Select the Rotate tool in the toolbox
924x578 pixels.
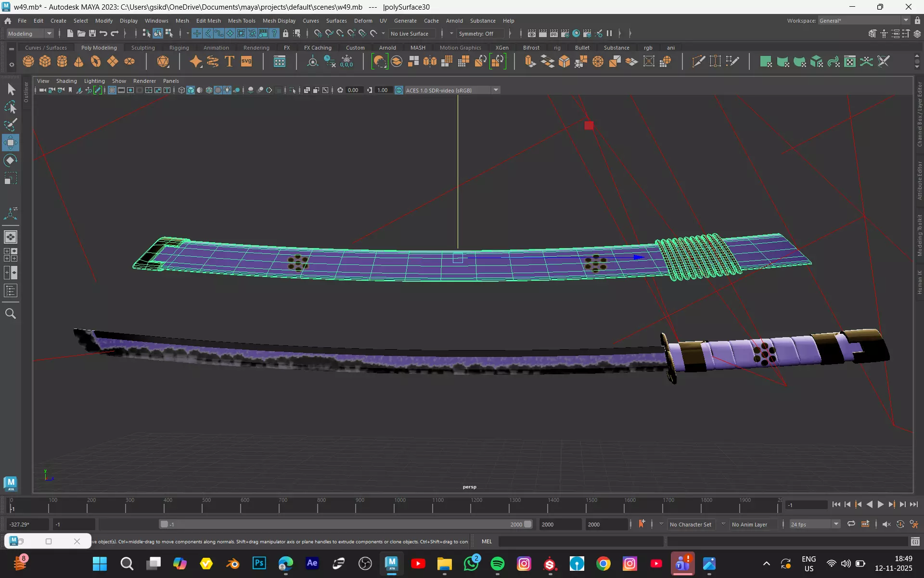point(11,160)
